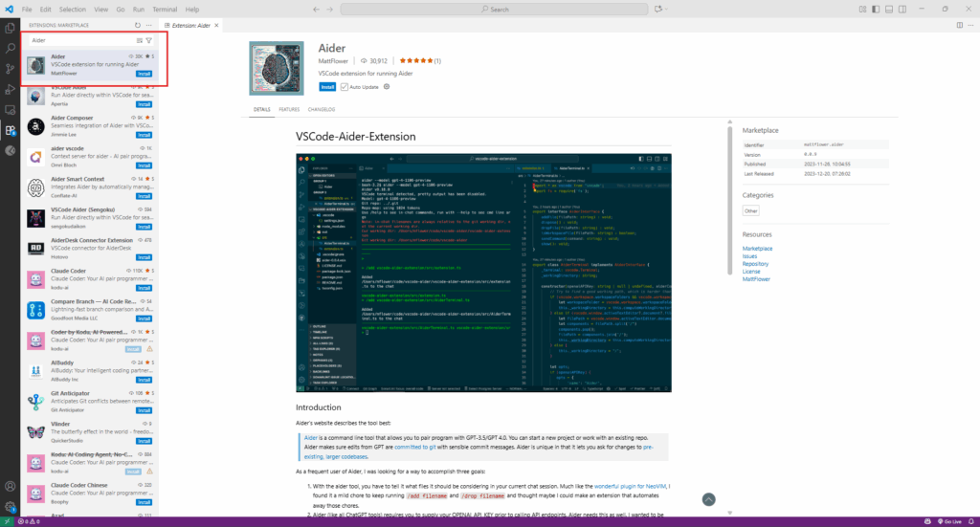This screenshot has width=980, height=527.
Task: Open the extension manage gear icon
Action: [387, 86]
